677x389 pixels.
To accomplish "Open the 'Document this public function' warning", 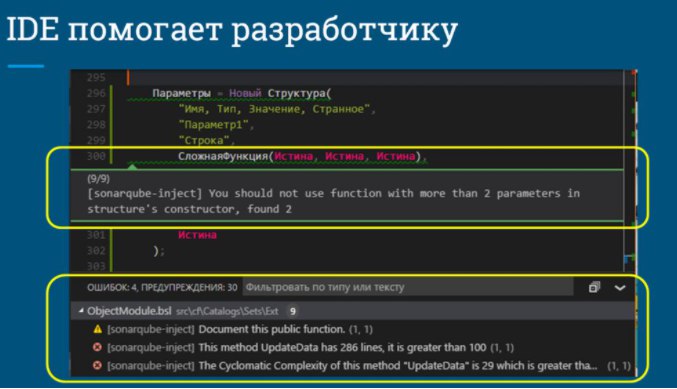I will tap(272, 329).
